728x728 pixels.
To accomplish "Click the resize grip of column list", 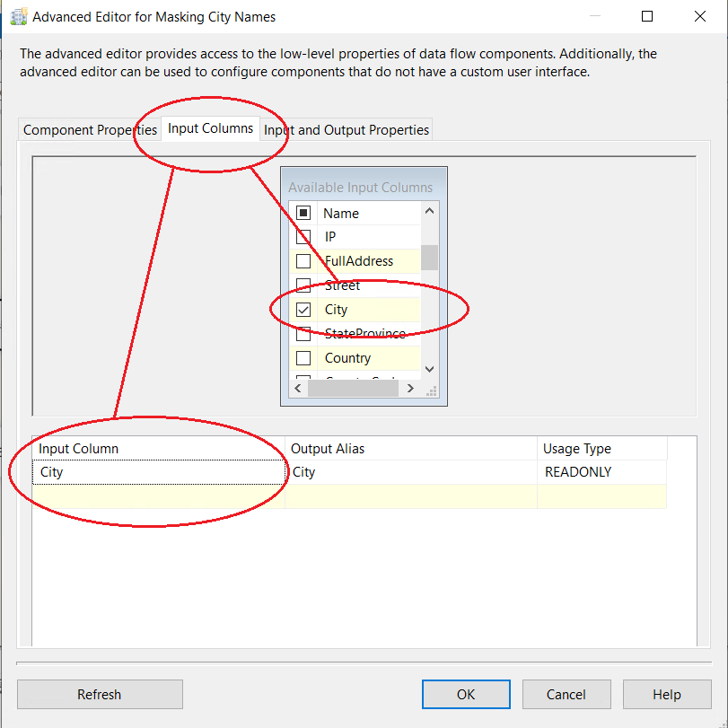I will point(430,390).
